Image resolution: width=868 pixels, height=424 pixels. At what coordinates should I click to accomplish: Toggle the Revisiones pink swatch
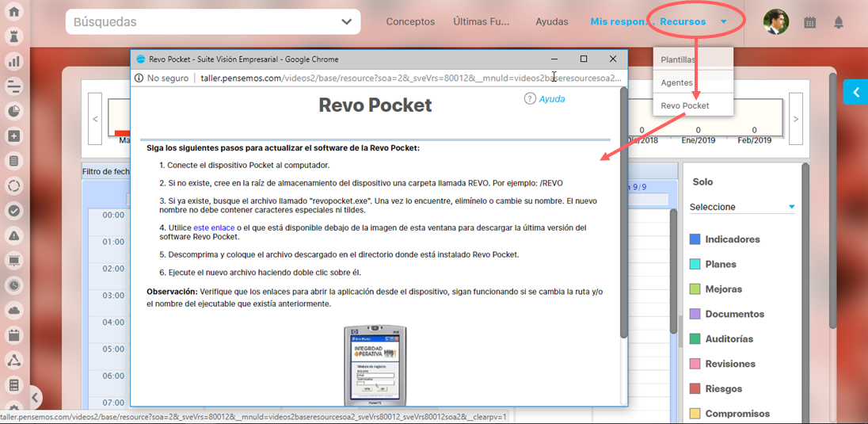695,364
